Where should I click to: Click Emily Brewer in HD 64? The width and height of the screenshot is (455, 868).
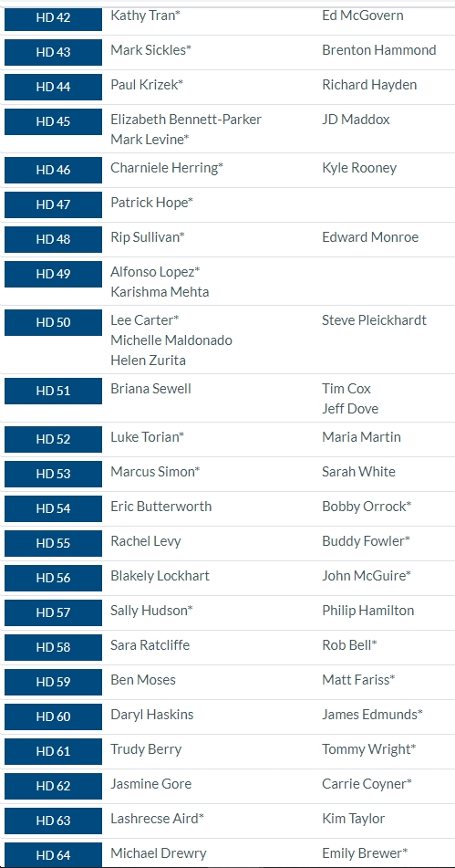[365, 853]
